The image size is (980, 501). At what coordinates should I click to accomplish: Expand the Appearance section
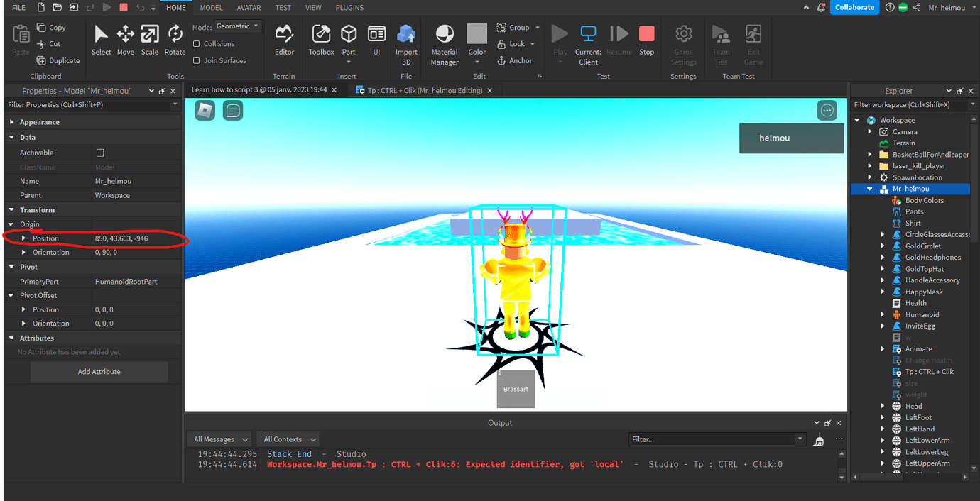pos(11,122)
